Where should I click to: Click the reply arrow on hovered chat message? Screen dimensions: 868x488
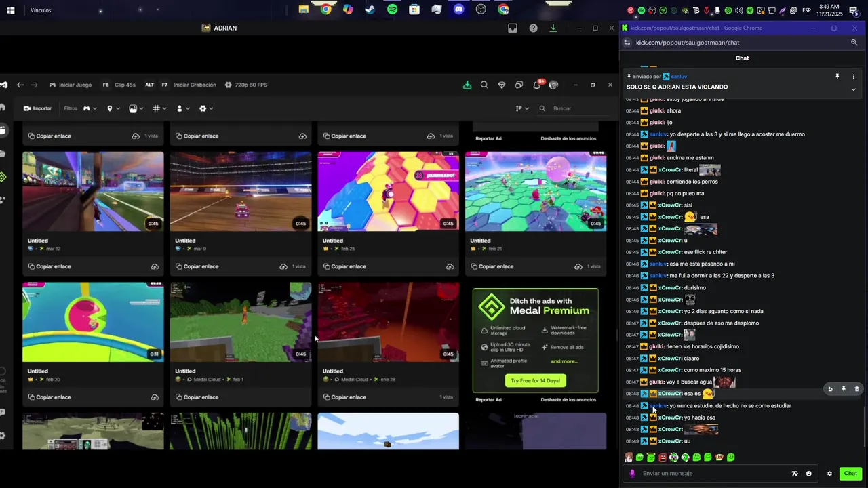830,389
